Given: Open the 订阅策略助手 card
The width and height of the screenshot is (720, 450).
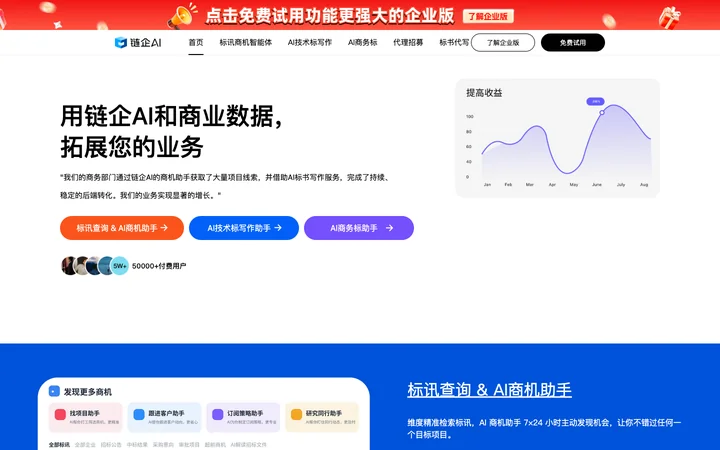Looking at the screenshot, I should click(x=243, y=417).
